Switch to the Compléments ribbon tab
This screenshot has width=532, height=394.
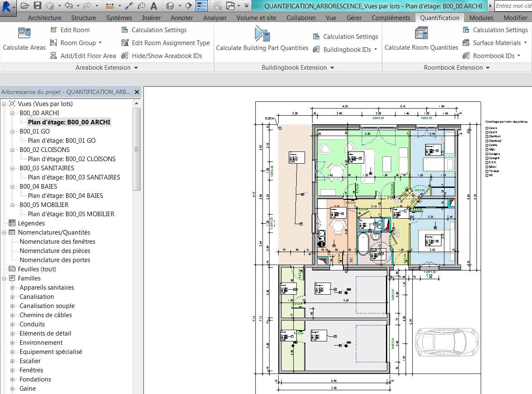coord(391,18)
